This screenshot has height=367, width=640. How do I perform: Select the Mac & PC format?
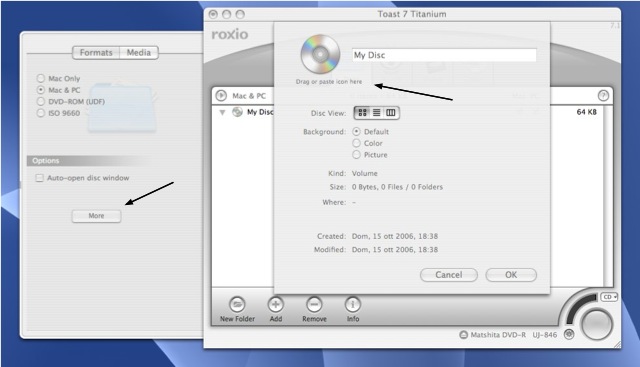pyautogui.click(x=40, y=89)
